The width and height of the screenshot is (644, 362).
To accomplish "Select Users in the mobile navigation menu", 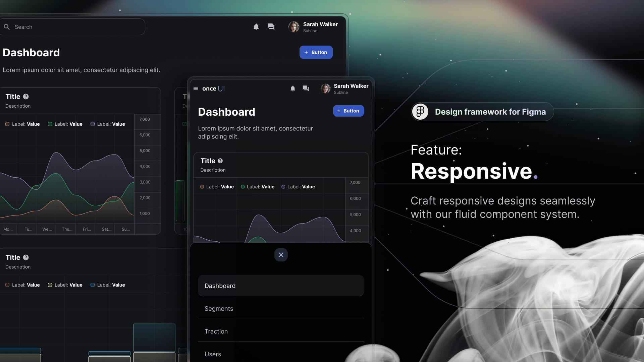I will pos(281,354).
